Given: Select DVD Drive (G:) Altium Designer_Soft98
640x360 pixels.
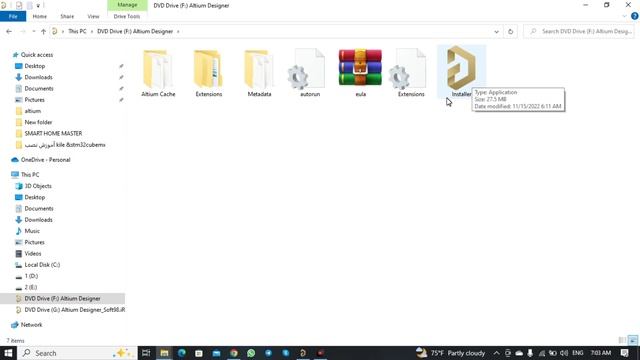Looking at the screenshot, I should coord(75,310).
